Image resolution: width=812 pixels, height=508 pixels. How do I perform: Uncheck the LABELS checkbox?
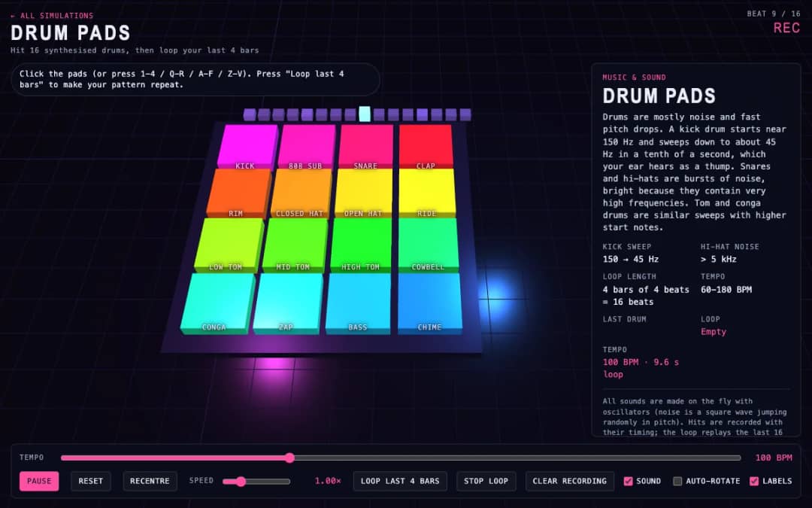coord(754,481)
